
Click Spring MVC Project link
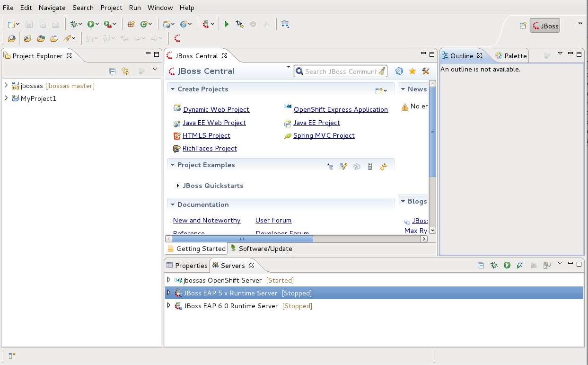[x=324, y=135]
